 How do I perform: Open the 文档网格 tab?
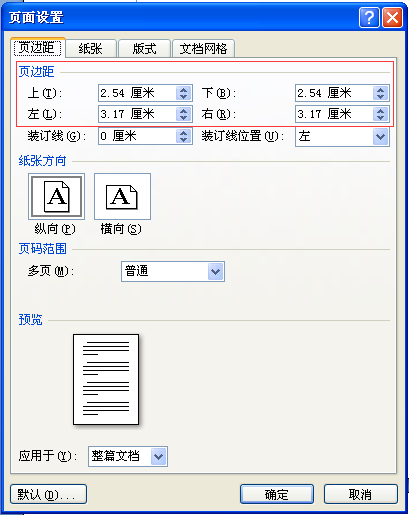pyautogui.click(x=203, y=49)
